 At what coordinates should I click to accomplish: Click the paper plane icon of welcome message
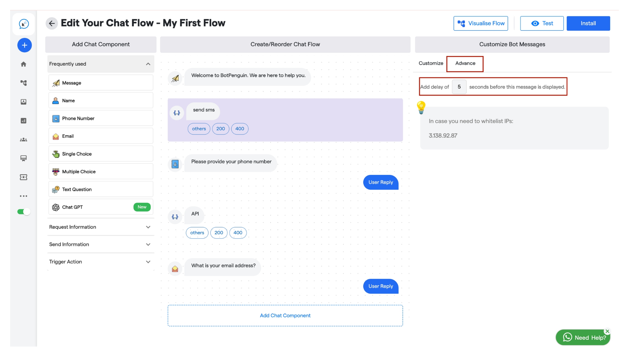point(175,79)
